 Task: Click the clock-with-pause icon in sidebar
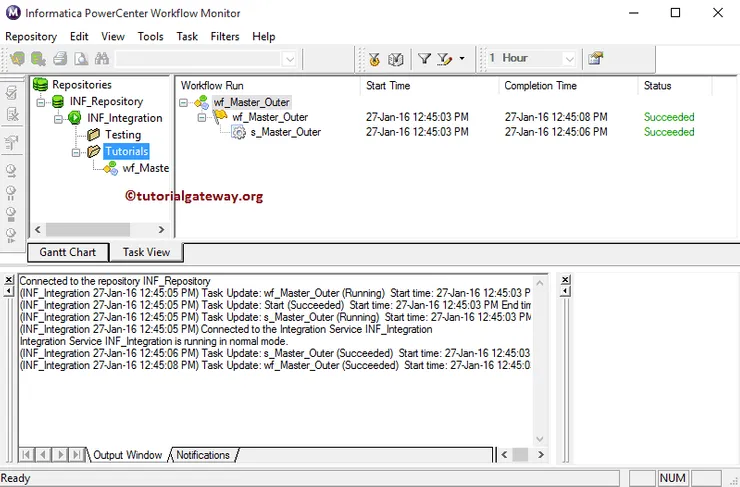[11, 193]
